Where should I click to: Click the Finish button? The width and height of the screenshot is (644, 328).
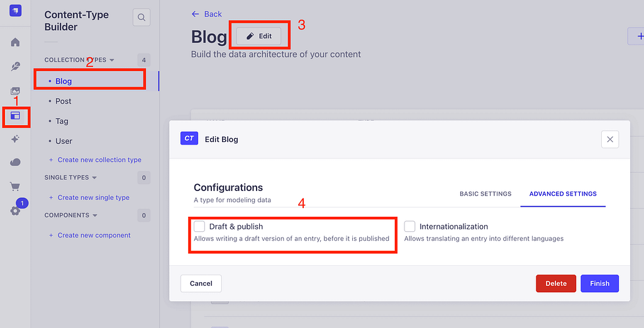(x=599, y=283)
